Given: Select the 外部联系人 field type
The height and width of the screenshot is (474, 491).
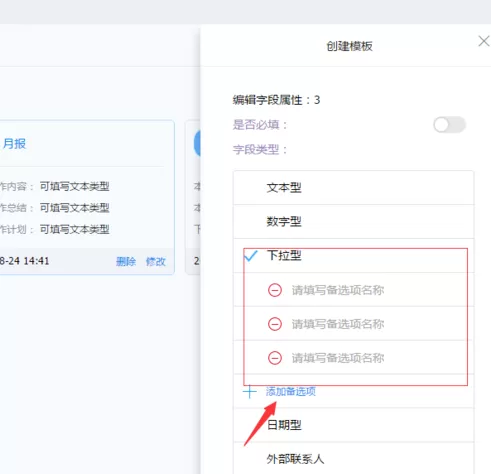Looking at the screenshot, I should pyautogui.click(x=353, y=459).
